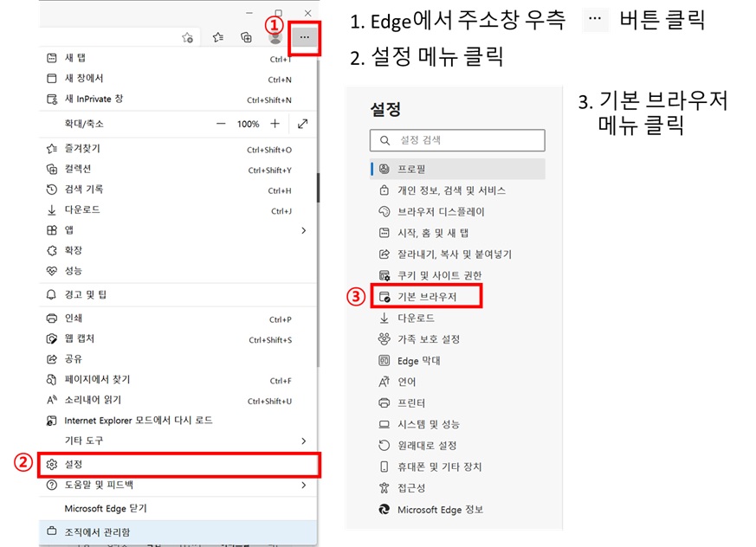Click the 설정 검색 search field
756x547 pixels.
pyautogui.click(x=457, y=140)
